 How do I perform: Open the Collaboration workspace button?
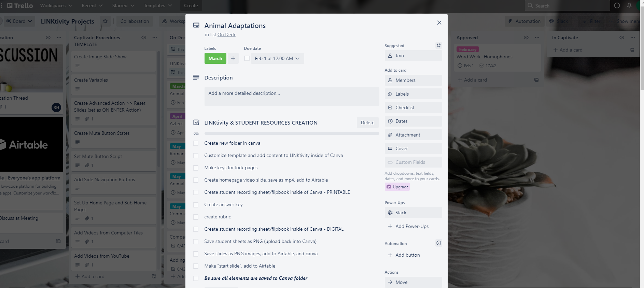(x=135, y=21)
